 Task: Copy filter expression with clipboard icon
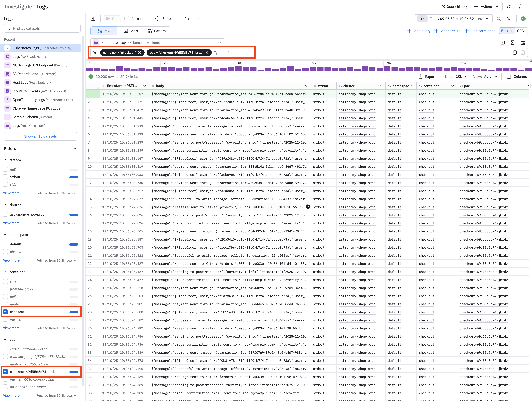tap(515, 52)
